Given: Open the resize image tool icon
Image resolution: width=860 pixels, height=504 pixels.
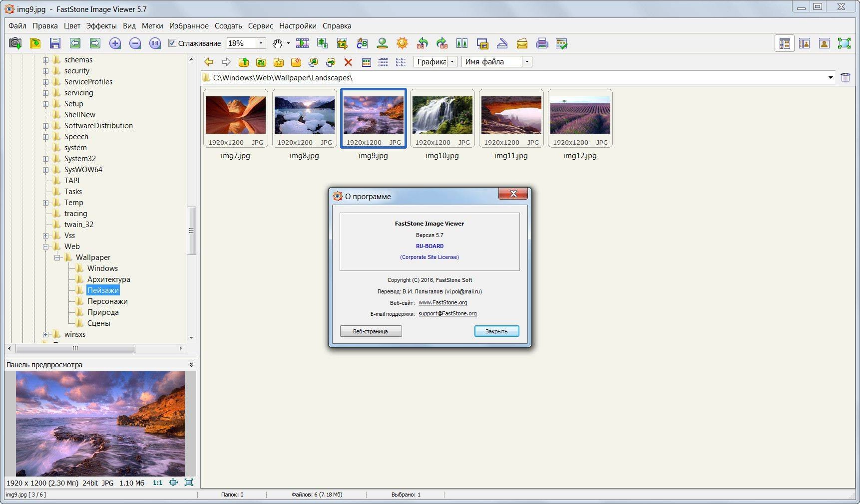Looking at the screenshot, I should click(322, 43).
